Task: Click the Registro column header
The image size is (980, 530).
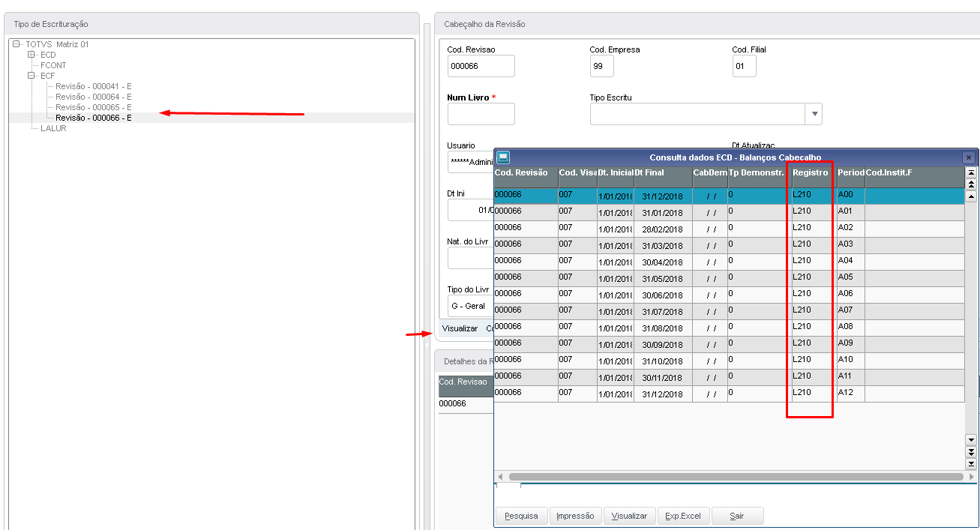Action: tap(814, 177)
